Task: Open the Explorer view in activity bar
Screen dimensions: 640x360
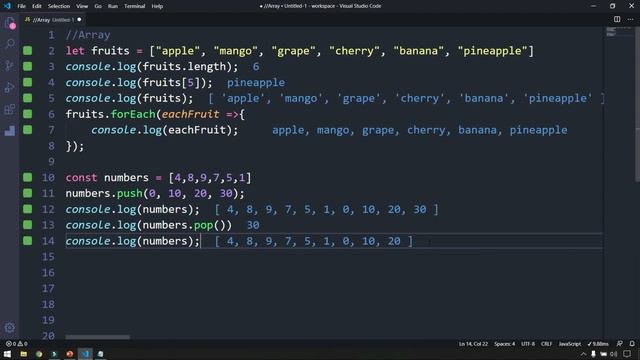Action: (10, 23)
